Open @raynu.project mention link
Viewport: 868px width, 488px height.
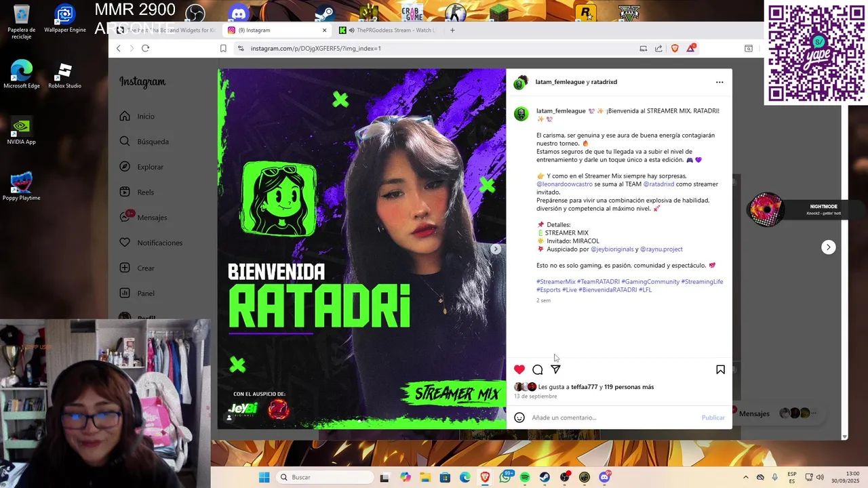pyautogui.click(x=661, y=249)
